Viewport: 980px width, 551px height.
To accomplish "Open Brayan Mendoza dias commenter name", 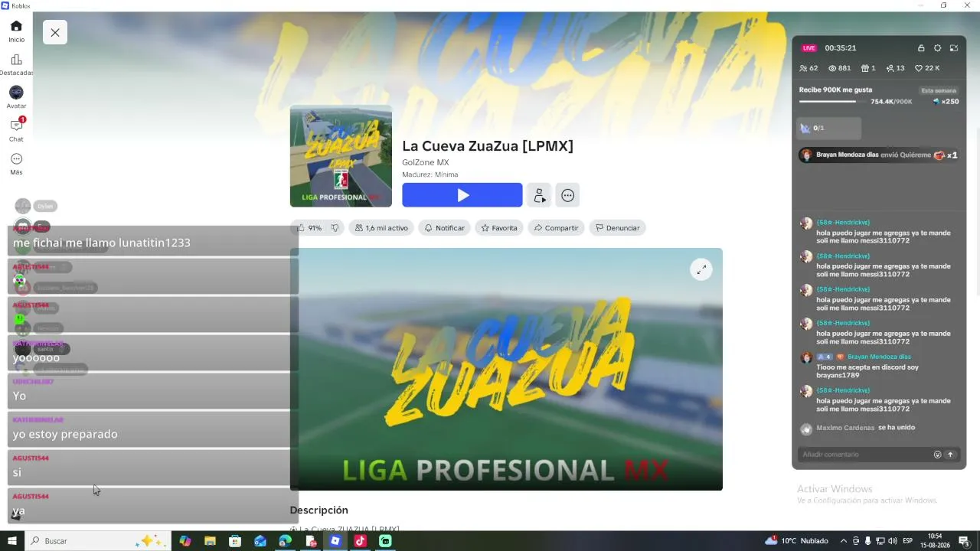I will coord(879,357).
